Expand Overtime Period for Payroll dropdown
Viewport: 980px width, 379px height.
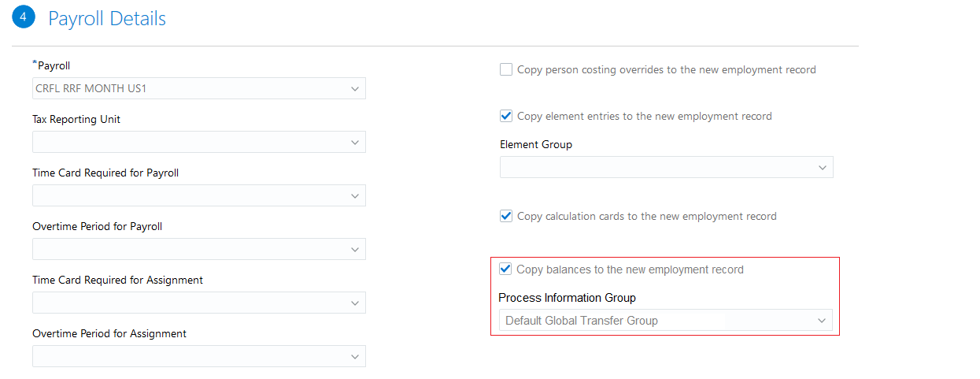tap(355, 250)
